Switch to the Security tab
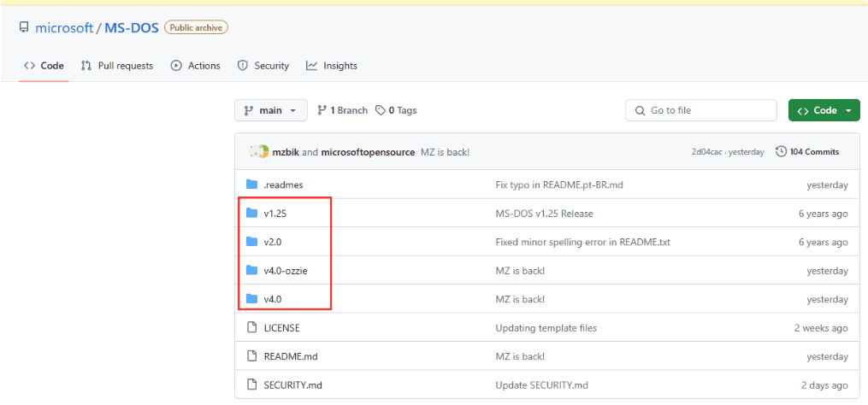The height and width of the screenshot is (405, 868). click(263, 66)
